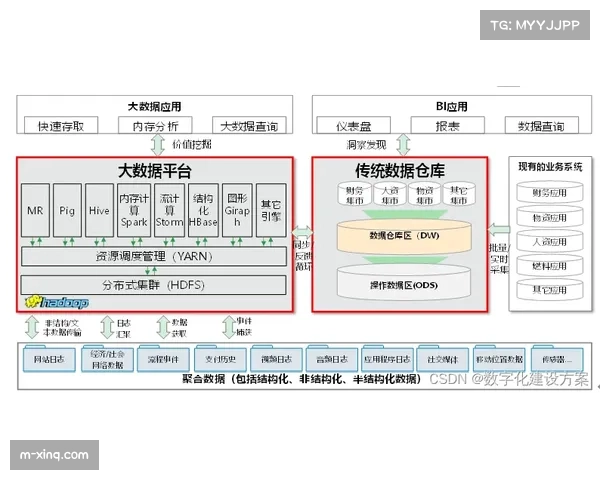
Task: Click the 操作数据区(ODS) cylinder
Action: (404, 282)
